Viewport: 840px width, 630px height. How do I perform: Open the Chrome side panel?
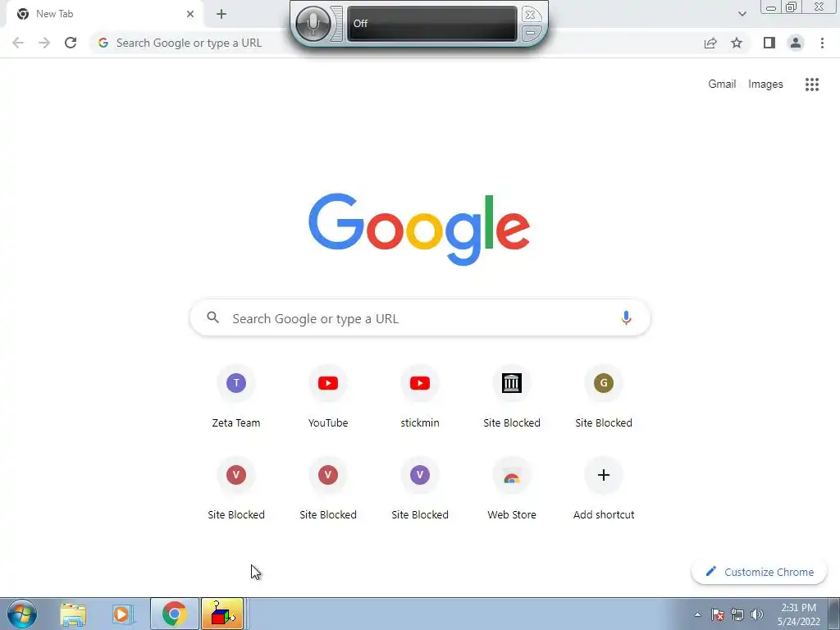(769, 43)
